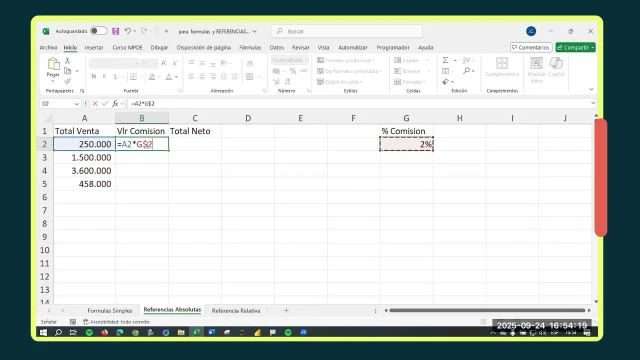This screenshot has width=640, height=360.
Task: Open the Comentarios pane
Action: 531,47
